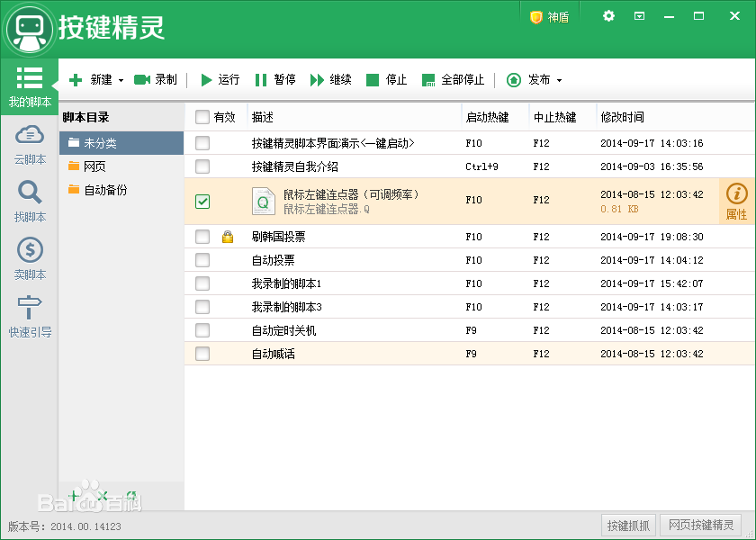756x540 pixels.
Task: Add a new folder with the plus icon
Action: pyautogui.click(x=74, y=496)
